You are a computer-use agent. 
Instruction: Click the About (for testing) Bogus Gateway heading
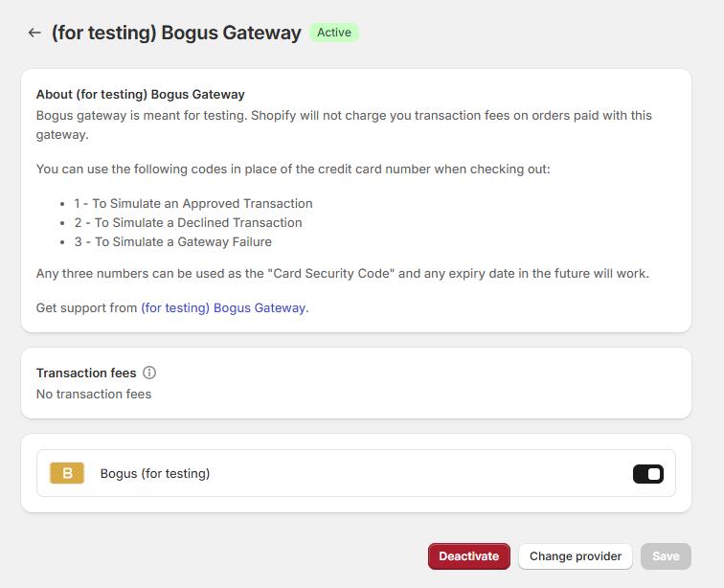point(141,94)
